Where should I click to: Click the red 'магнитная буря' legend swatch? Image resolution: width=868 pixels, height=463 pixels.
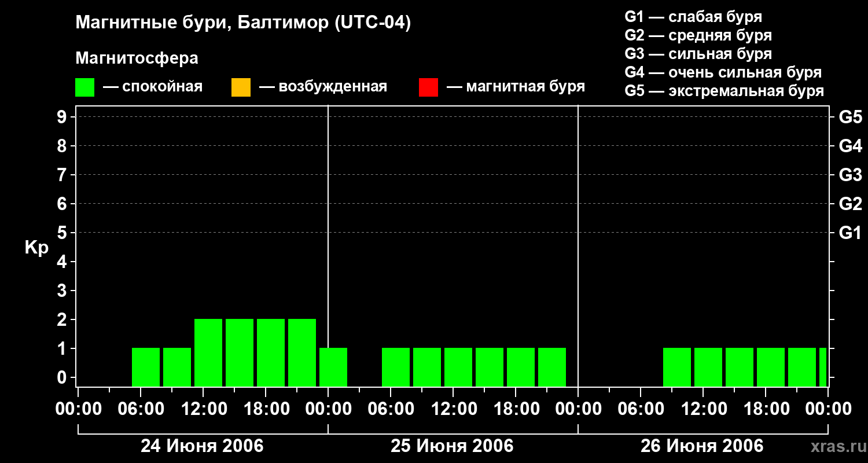click(x=428, y=87)
